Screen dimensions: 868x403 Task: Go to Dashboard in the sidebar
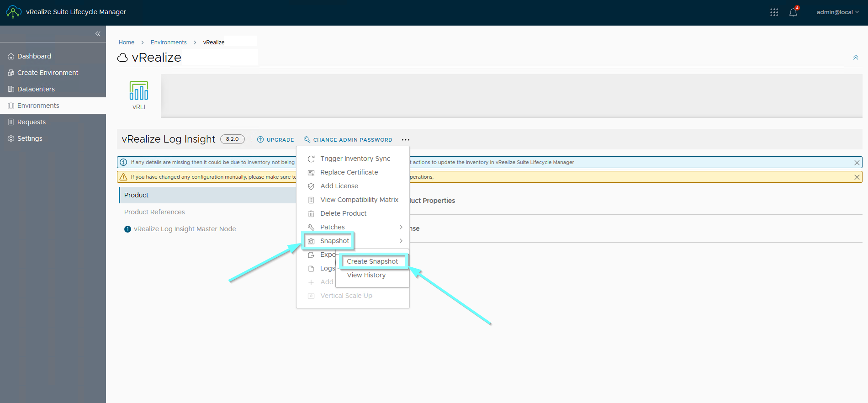53,56
